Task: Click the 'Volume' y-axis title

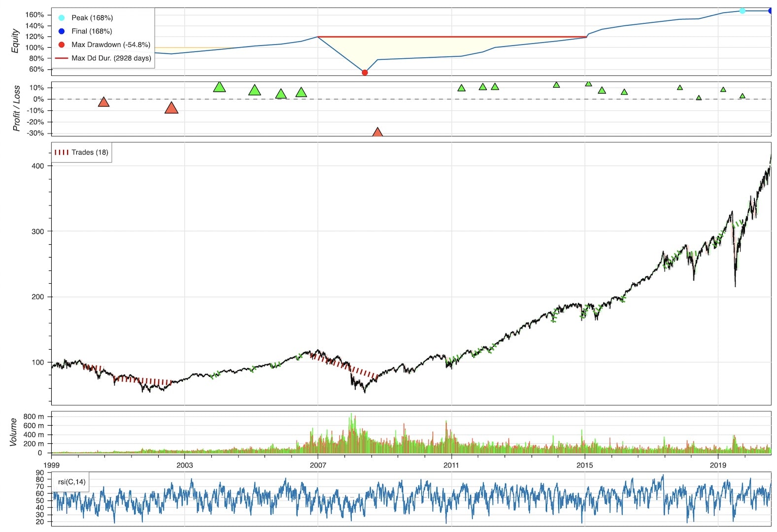Action: tap(13, 432)
